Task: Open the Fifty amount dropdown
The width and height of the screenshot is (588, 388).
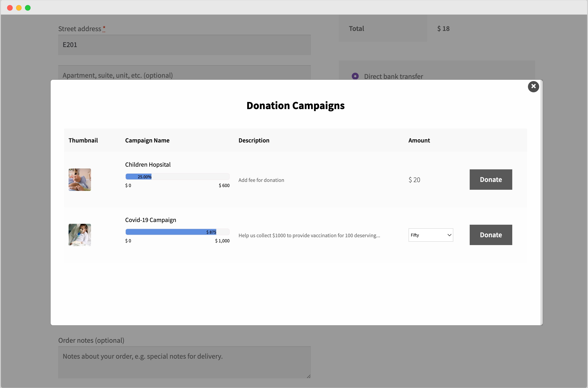Action: pyautogui.click(x=431, y=235)
